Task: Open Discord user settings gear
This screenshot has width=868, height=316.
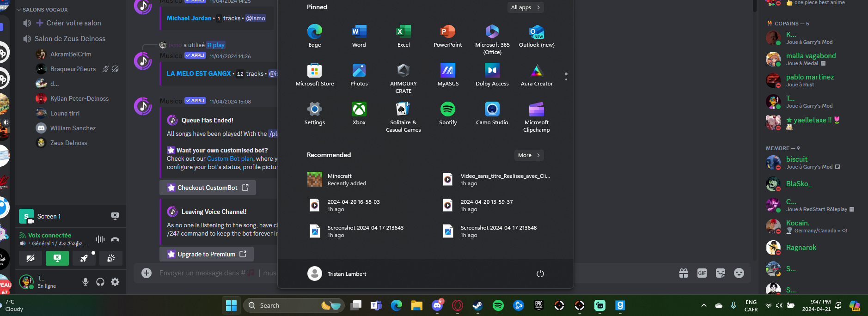Action: click(x=115, y=282)
